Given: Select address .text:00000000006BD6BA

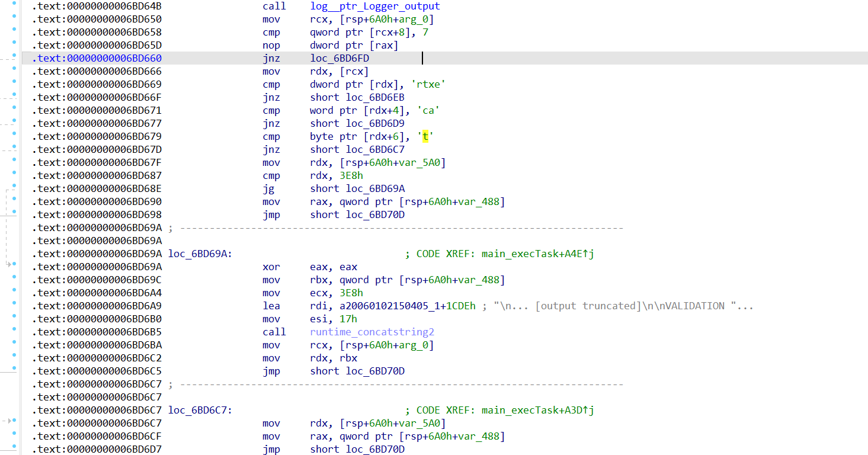Looking at the screenshot, I should [97, 345].
